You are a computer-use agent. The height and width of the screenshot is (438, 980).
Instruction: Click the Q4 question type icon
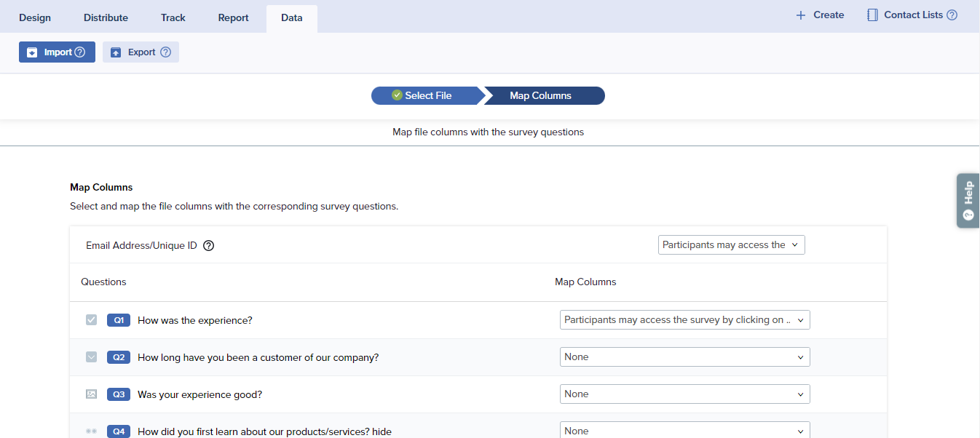(91, 431)
